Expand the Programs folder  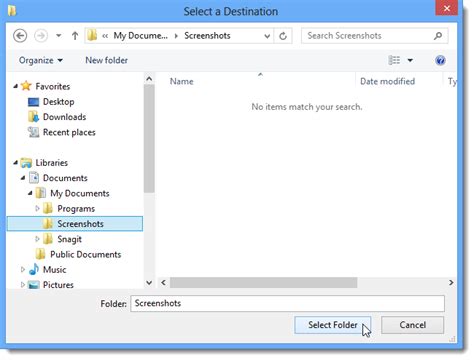click(37, 209)
